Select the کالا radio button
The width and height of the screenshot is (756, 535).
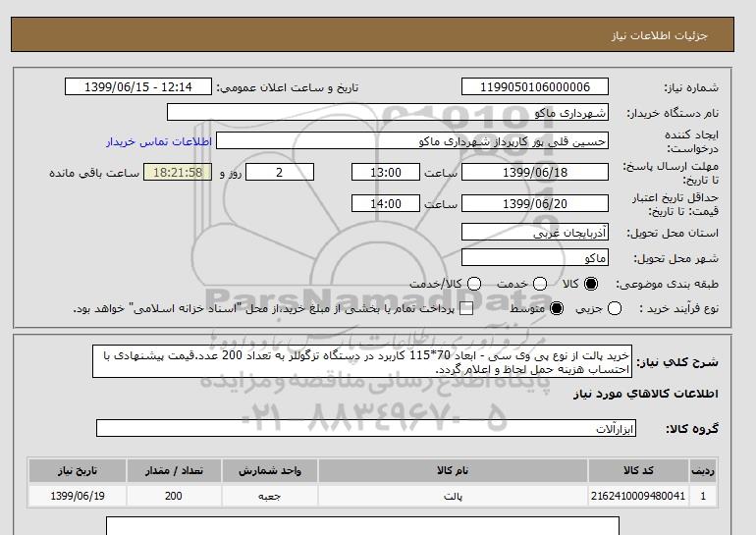point(591,284)
